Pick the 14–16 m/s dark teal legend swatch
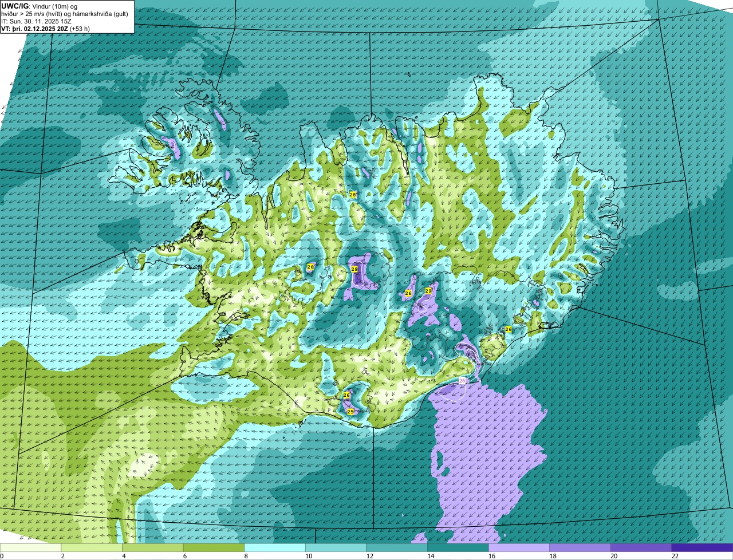The height and width of the screenshot is (560, 733). pos(458,547)
